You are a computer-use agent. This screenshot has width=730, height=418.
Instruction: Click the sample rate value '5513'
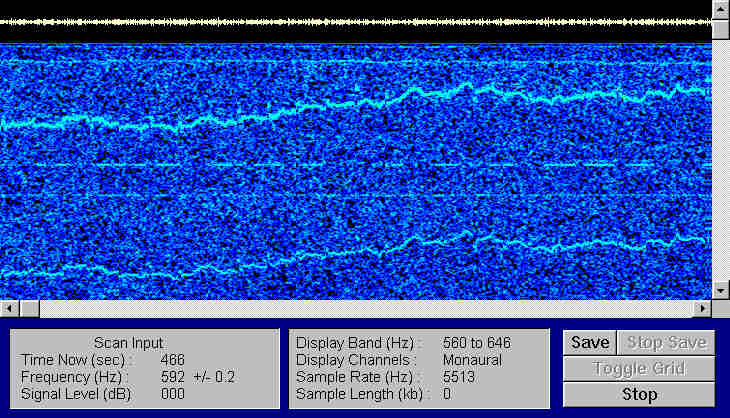(459, 377)
